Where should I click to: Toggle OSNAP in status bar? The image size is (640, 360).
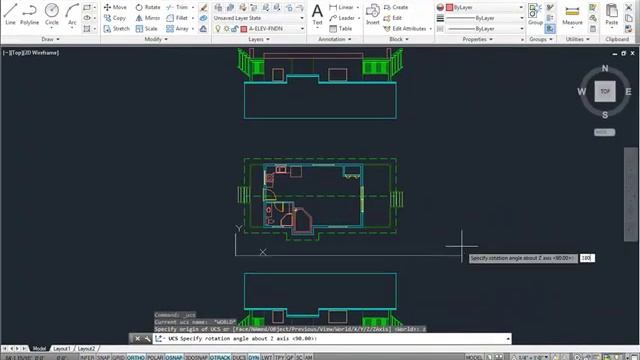[x=174, y=357]
